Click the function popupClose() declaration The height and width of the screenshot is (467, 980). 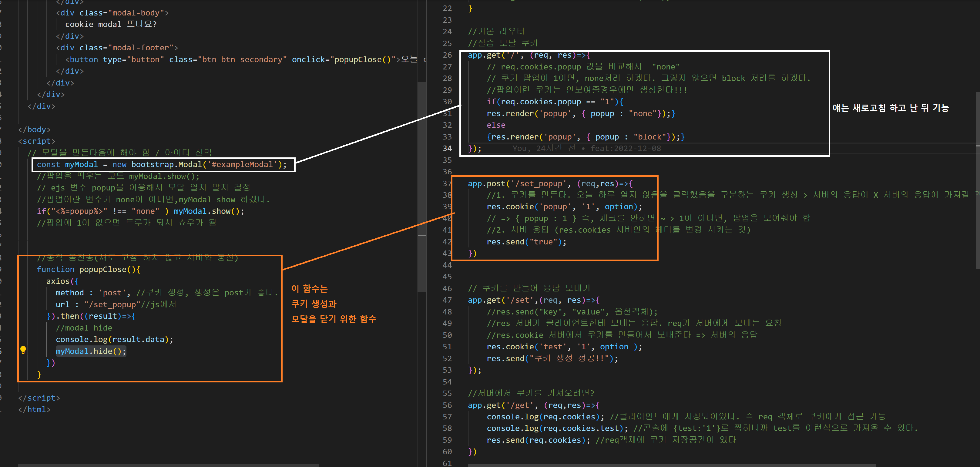coord(88,269)
